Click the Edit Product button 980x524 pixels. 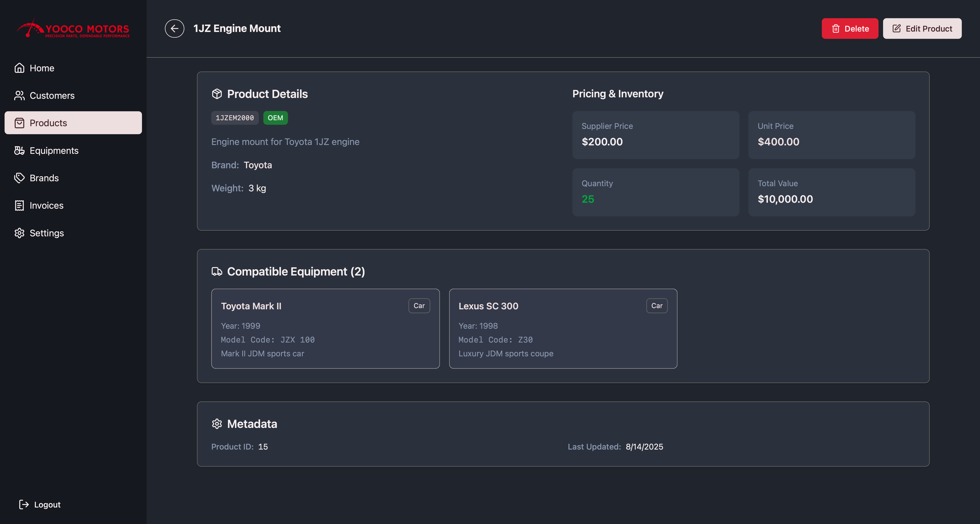(922, 28)
